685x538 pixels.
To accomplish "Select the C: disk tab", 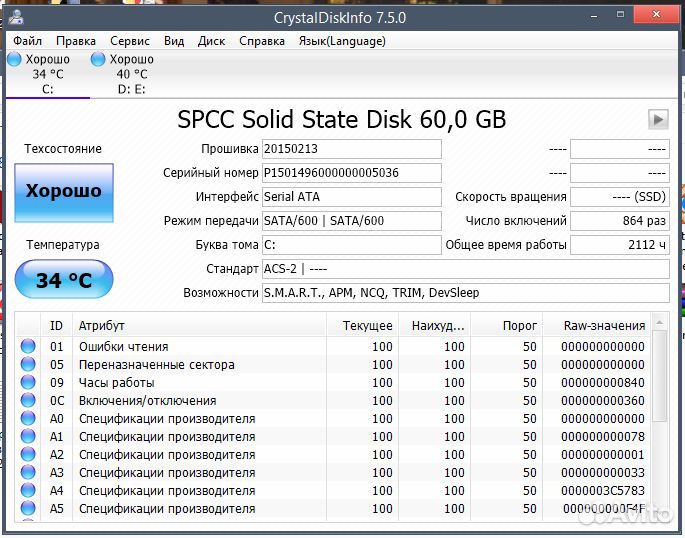I will [48, 74].
